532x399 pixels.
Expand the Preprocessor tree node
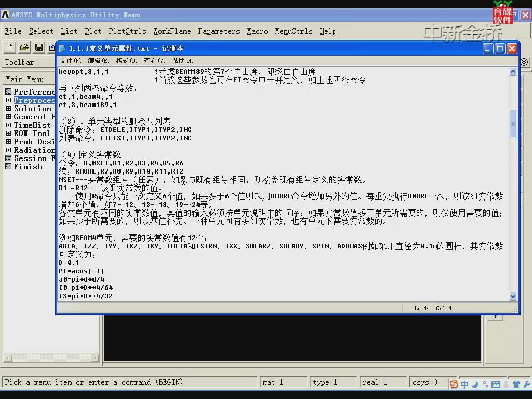[8, 100]
